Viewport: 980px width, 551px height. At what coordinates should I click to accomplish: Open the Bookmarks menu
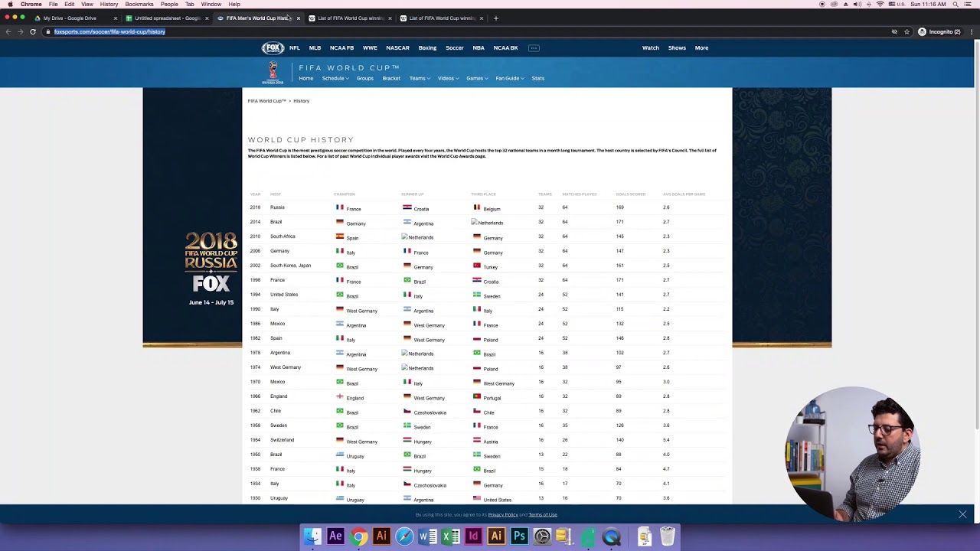tap(139, 4)
